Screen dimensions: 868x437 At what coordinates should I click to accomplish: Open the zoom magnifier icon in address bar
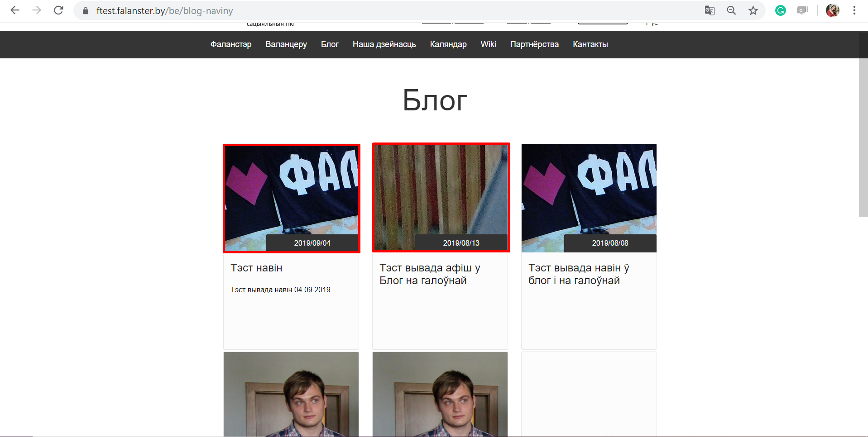pyautogui.click(x=731, y=10)
